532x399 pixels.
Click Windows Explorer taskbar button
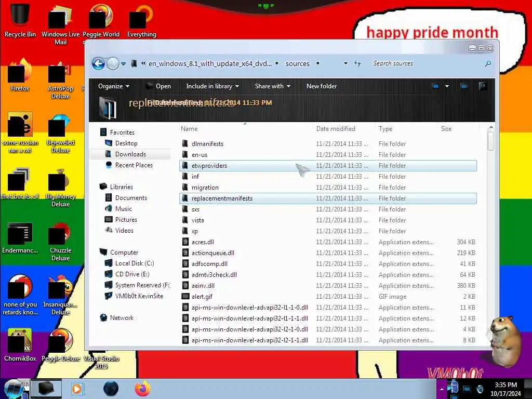pos(46,389)
